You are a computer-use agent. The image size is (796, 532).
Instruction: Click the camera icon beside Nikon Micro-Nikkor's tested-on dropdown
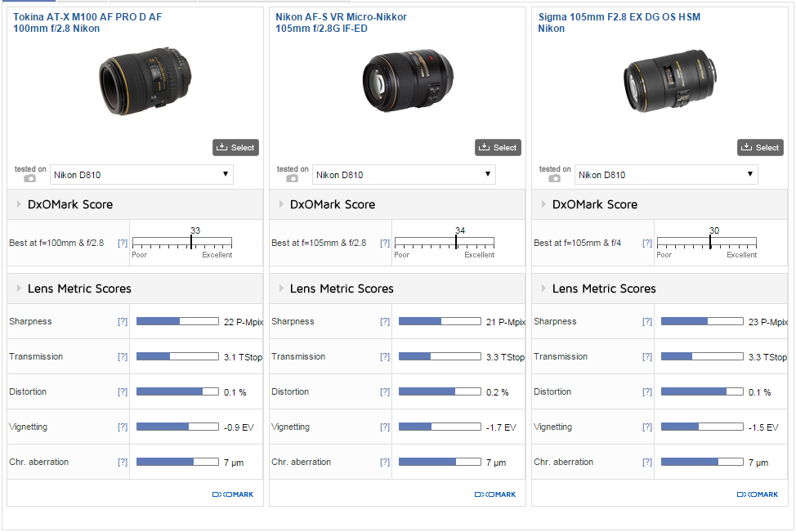[x=292, y=178]
